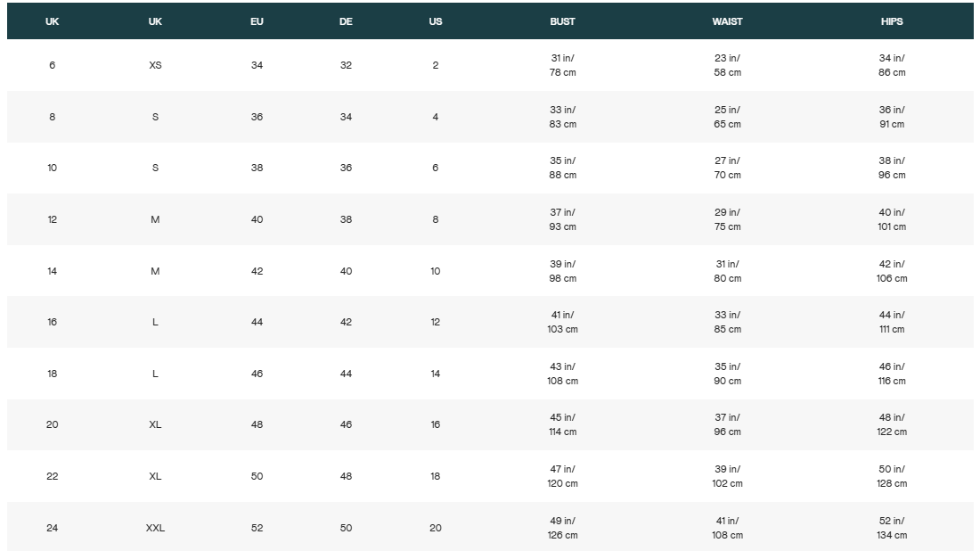Screen dimensions: 980x551
Task: Click the BUST column header
Action: tap(562, 21)
